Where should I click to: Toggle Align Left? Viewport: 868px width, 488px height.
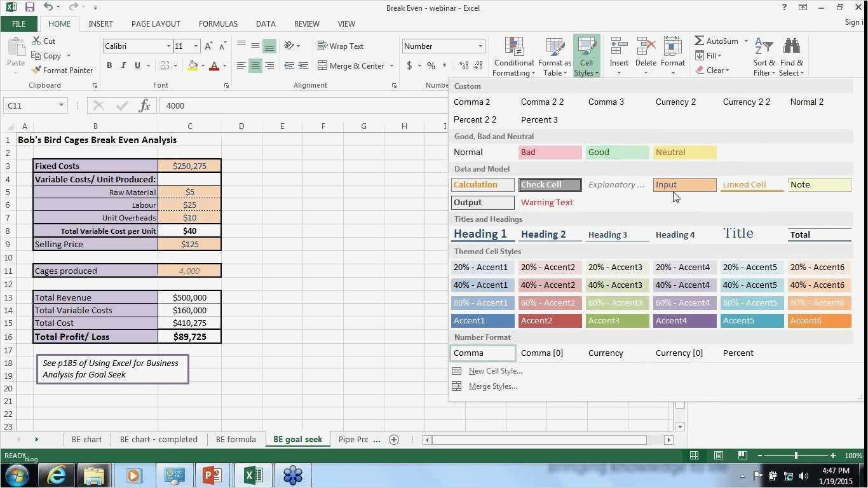[x=241, y=65]
